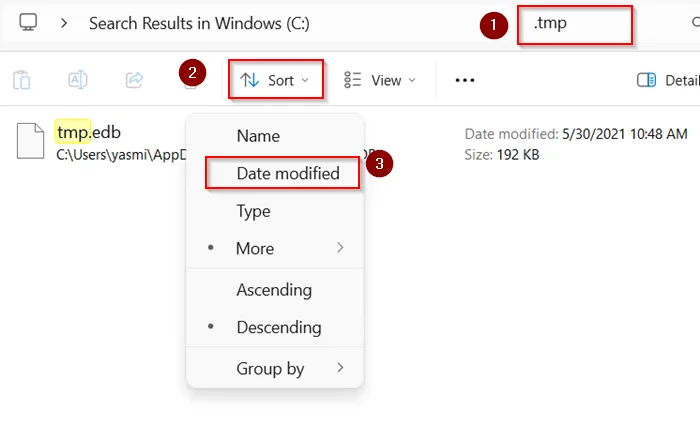Viewport: 700px width, 426px height.
Task: Expand the More submenu
Action: click(275, 248)
